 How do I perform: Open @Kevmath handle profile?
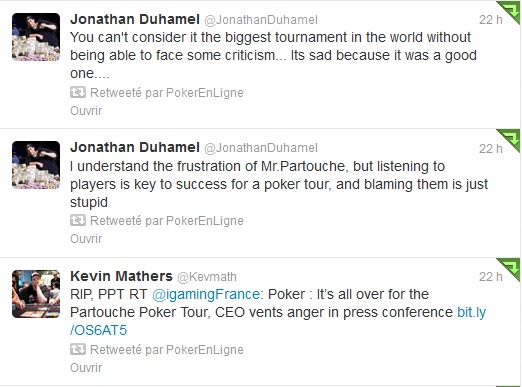207,277
